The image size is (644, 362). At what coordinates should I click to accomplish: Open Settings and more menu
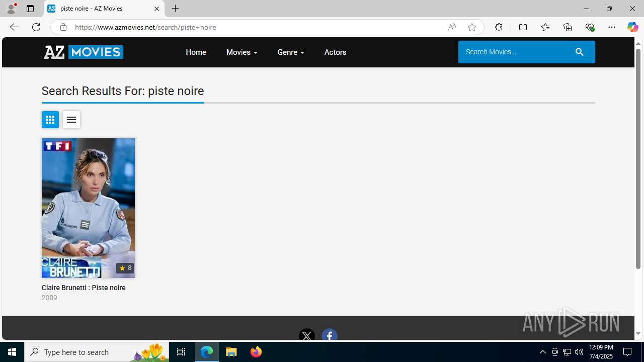(x=612, y=27)
